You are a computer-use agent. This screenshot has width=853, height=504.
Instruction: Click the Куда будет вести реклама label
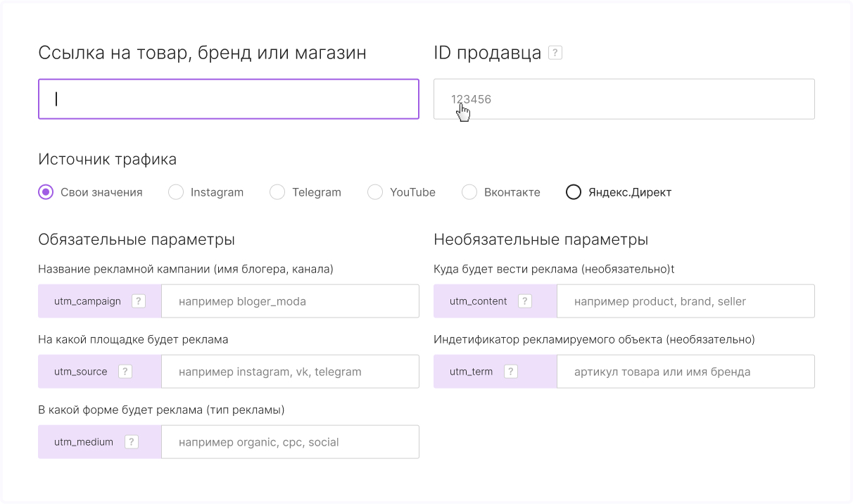[x=555, y=269]
